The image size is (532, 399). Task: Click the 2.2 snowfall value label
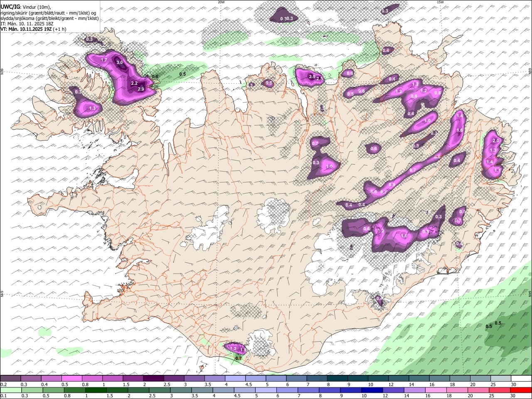(134, 83)
